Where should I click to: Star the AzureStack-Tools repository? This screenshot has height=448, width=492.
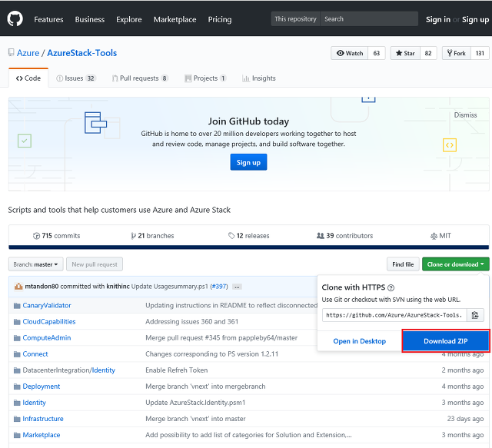405,53
